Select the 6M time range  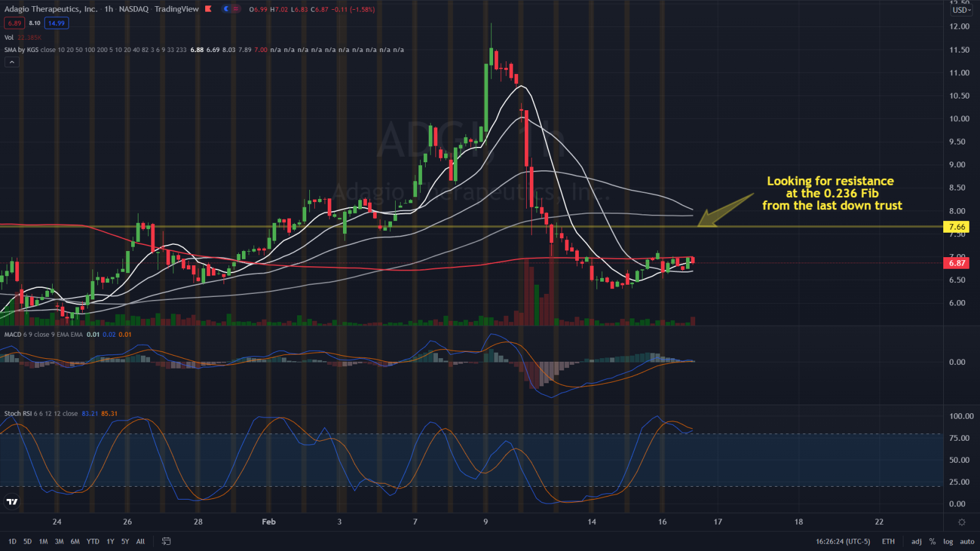coord(75,541)
